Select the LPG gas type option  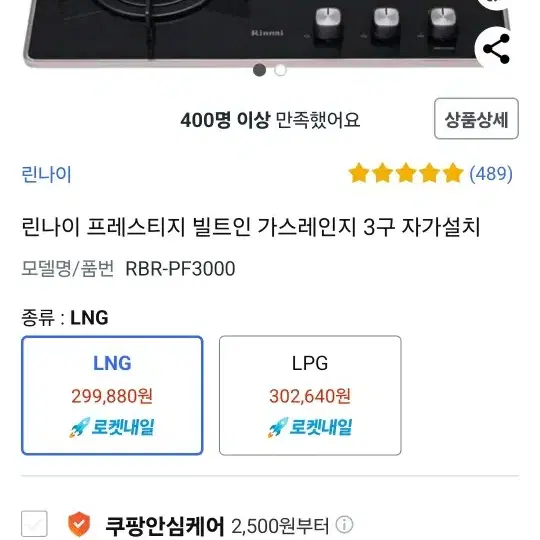point(310,395)
